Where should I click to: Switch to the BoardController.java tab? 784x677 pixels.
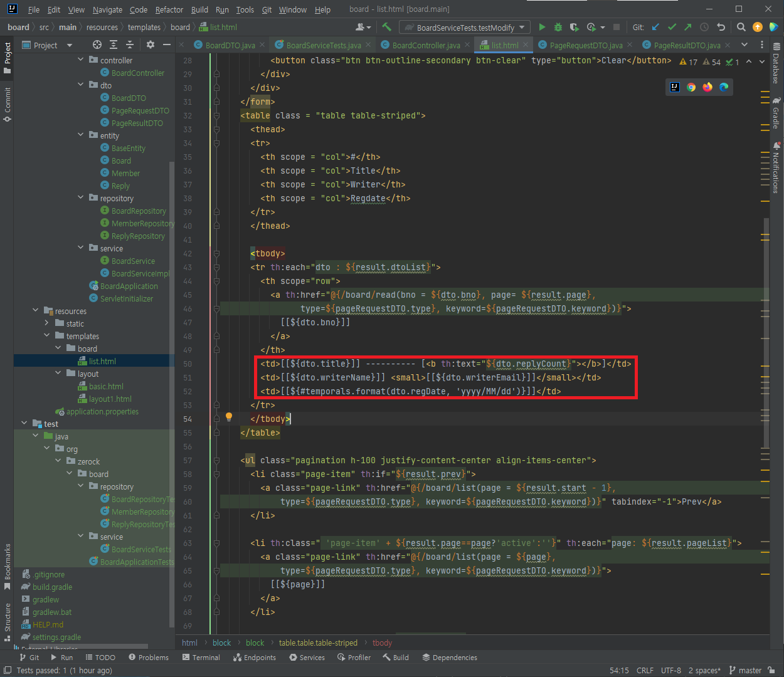click(x=426, y=45)
